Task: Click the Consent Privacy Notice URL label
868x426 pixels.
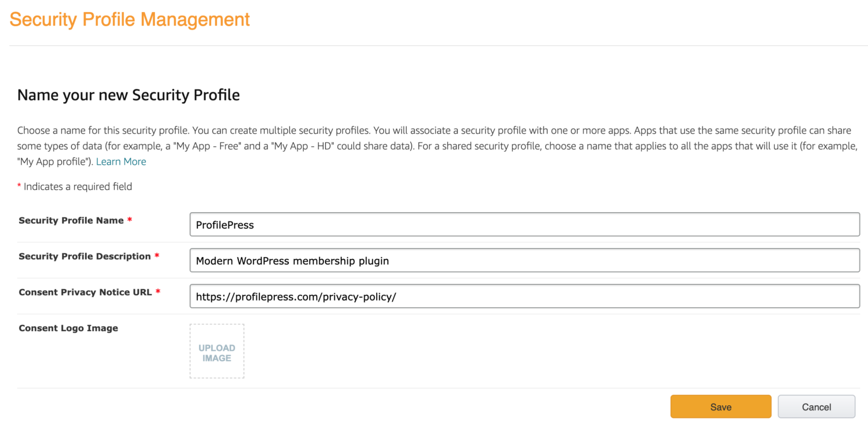Action: [x=85, y=292]
